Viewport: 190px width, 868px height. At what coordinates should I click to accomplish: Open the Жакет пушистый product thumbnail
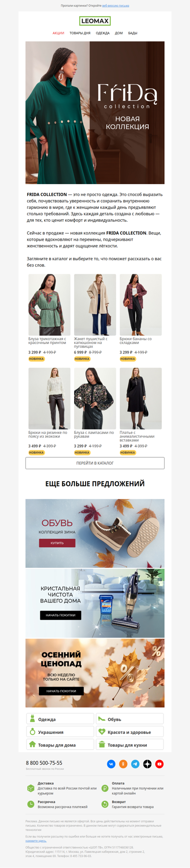(95, 305)
